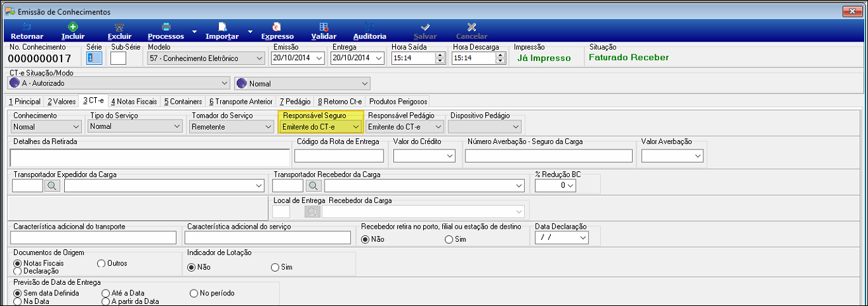Viewport: 868px width, 306px height.
Task: Click the Retornar toolbar icon
Action: click(x=27, y=26)
